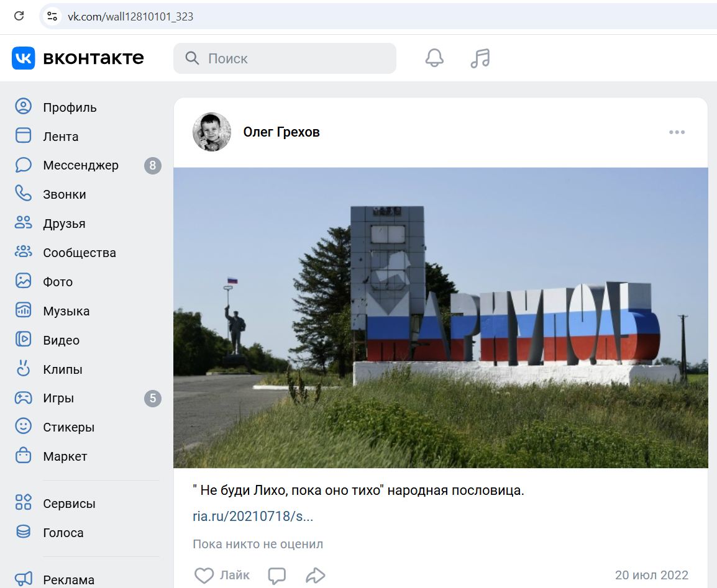Click Олег Грехов's avatar picture
The height and width of the screenshot is (588, 717).
click(x=212, y=132)
